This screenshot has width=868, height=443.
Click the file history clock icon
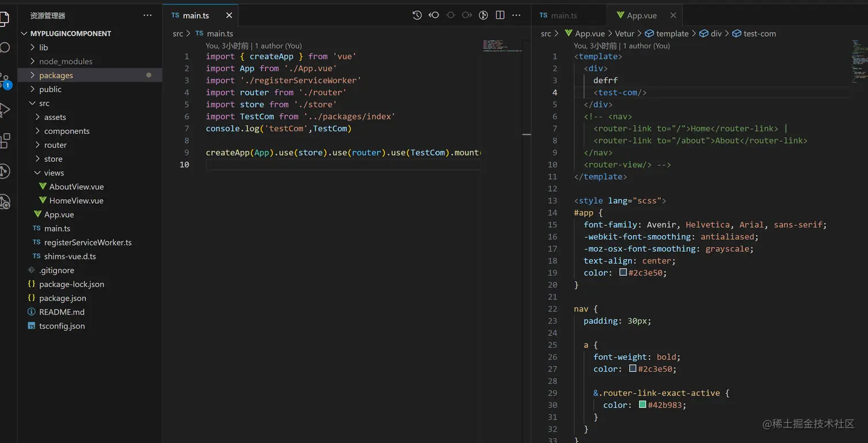pos(417,15)
